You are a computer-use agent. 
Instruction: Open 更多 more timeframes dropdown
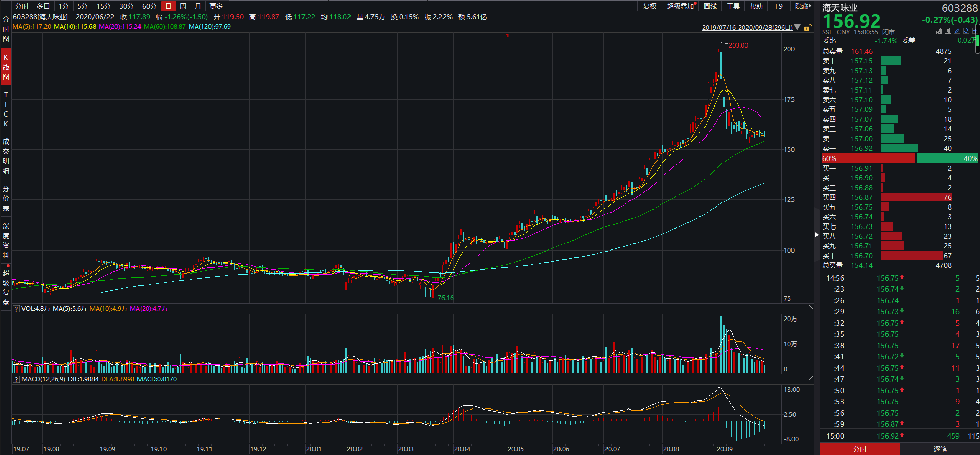216,6
